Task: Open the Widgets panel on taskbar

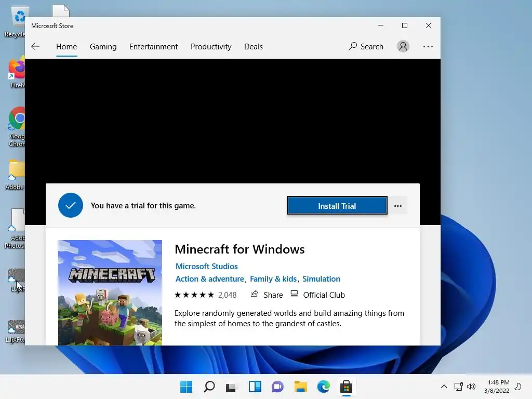Action: pos(255,387)
